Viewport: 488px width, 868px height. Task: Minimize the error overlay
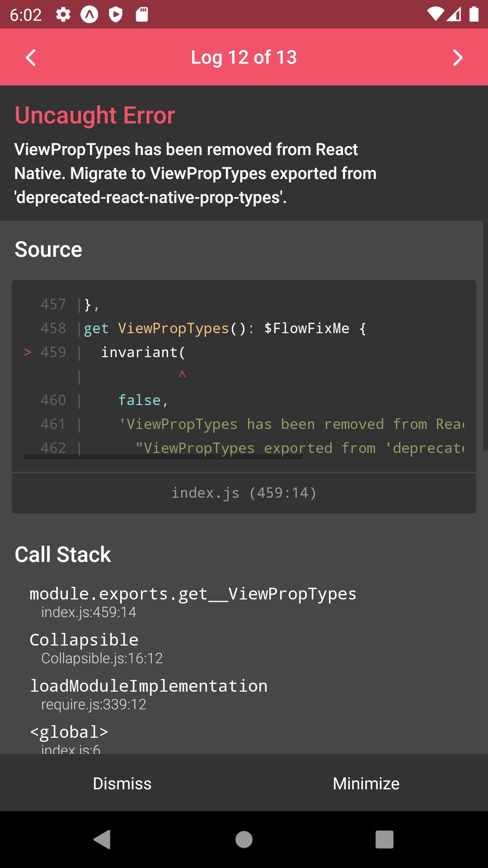point(366,783)
